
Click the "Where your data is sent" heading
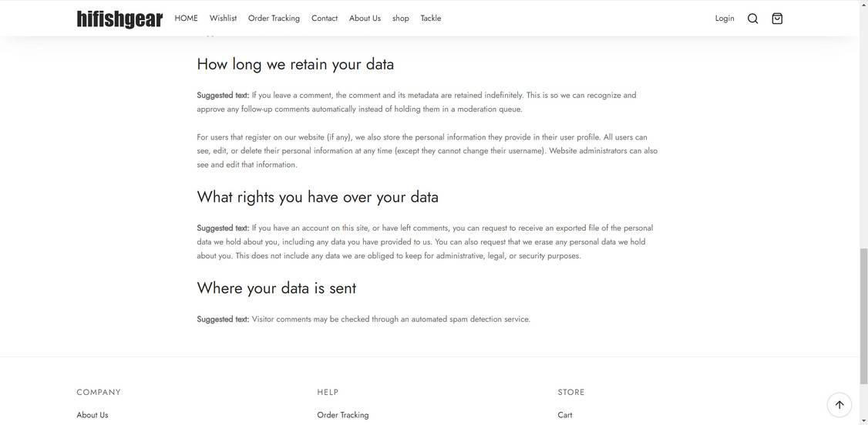coord(276,288)
